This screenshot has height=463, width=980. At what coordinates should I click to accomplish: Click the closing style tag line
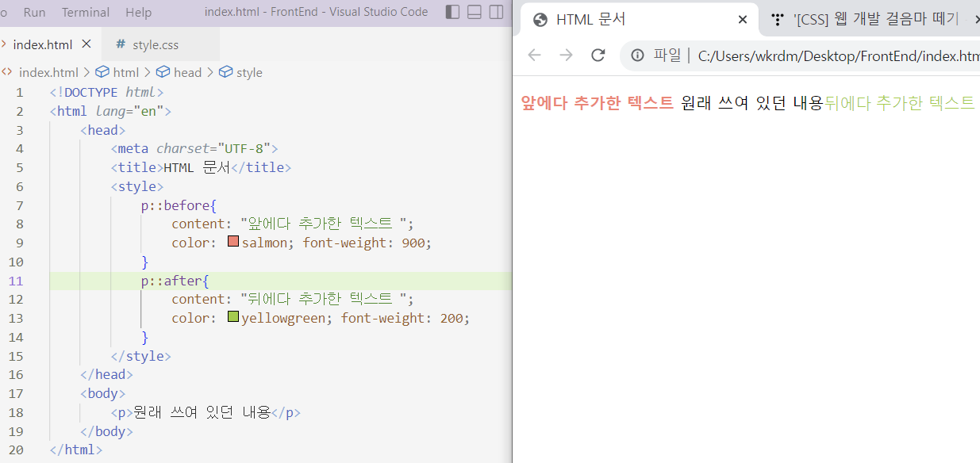[x=141, y=356]
